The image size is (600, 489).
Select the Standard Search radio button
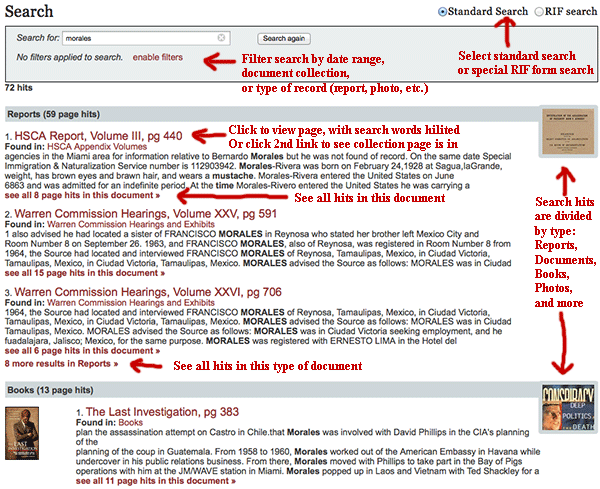click(x=442, y=12)
